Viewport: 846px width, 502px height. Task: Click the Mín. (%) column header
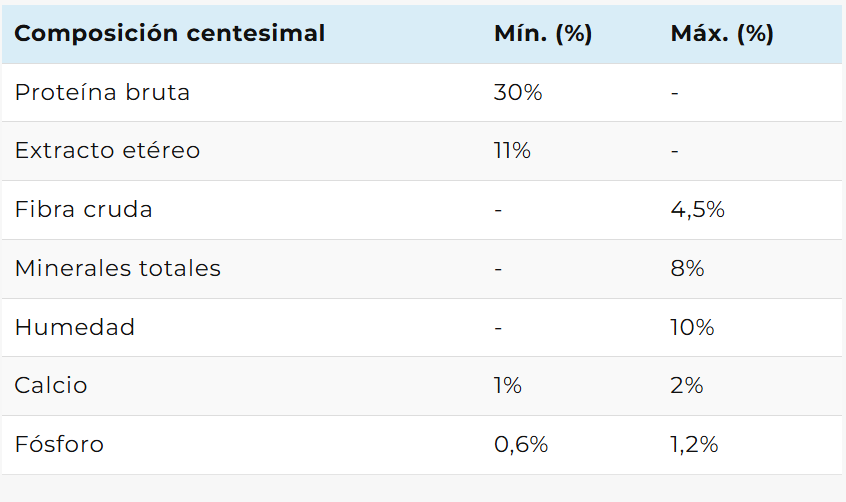pyautogui.click(x=543, y=33)
